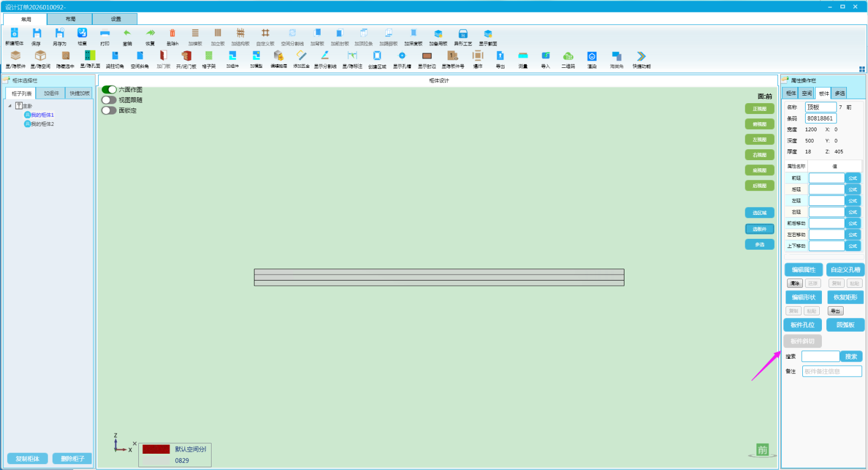Open the toolbar layout grid menu

[x=862, y=69]
